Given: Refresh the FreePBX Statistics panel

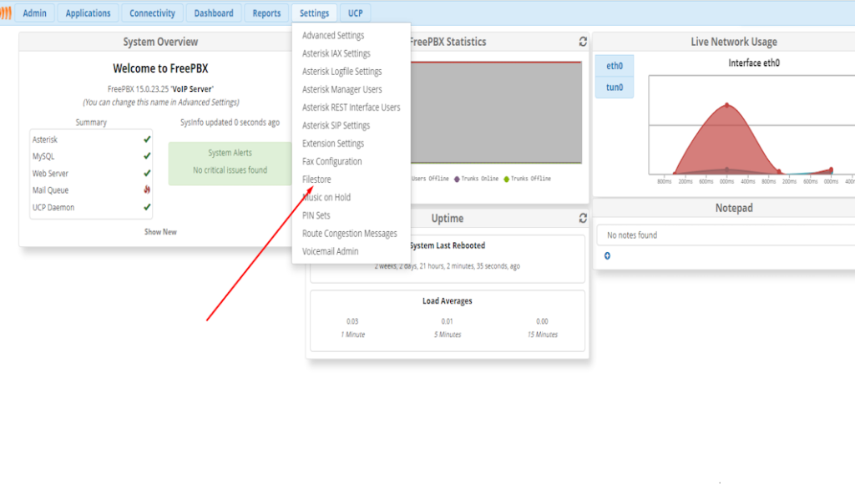Looking at the screenshot, I should 582,42.
